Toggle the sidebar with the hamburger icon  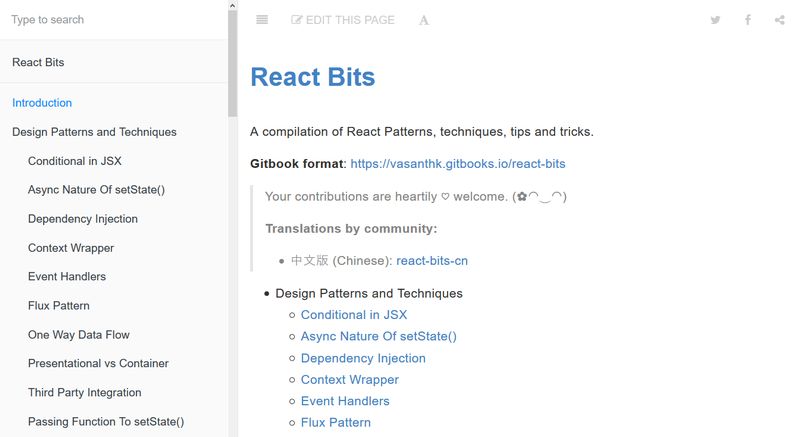pos(262,20)
